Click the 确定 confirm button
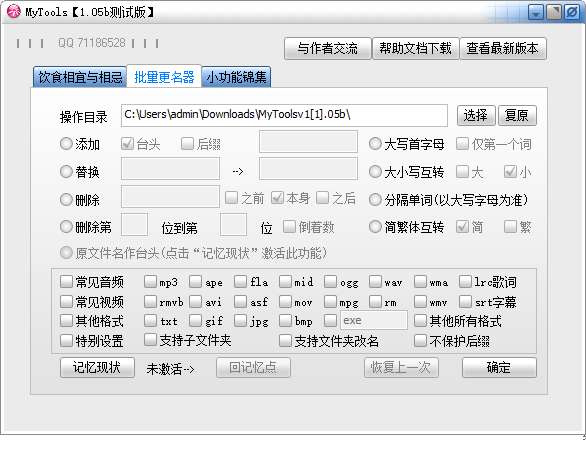 coord(499,367)
